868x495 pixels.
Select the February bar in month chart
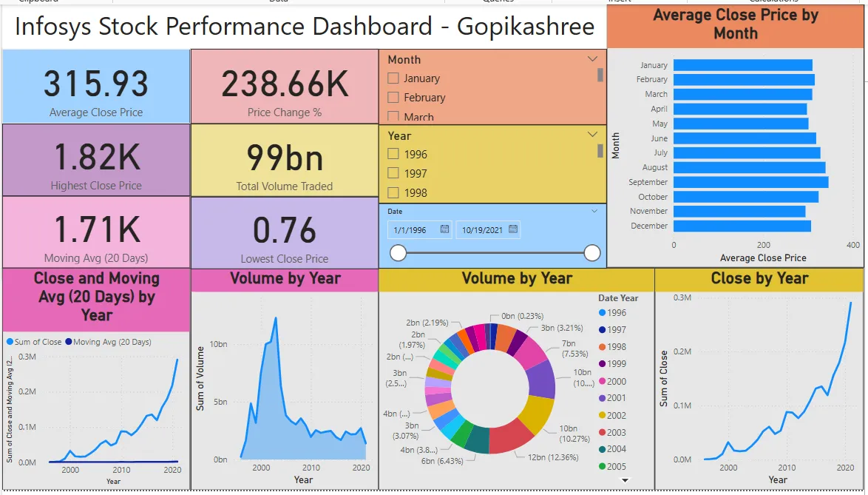(744, 80)
